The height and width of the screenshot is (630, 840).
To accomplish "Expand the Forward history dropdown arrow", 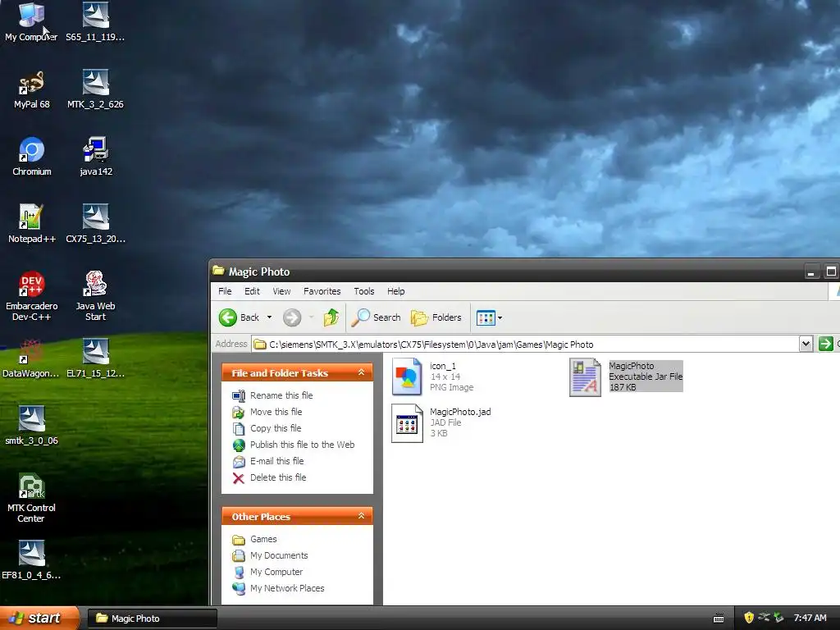I will tap(311, 317).
